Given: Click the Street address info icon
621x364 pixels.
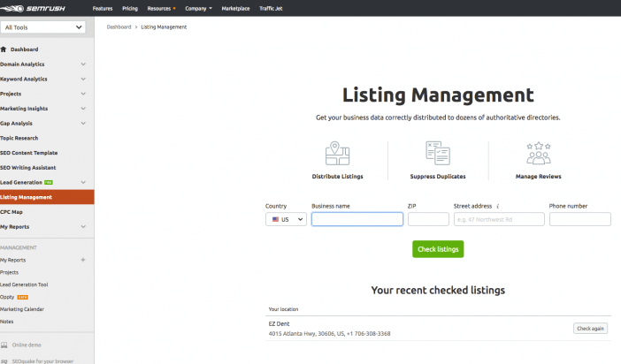Looking at the screenshot, I should pyautogui.click(x=498, y=206).
